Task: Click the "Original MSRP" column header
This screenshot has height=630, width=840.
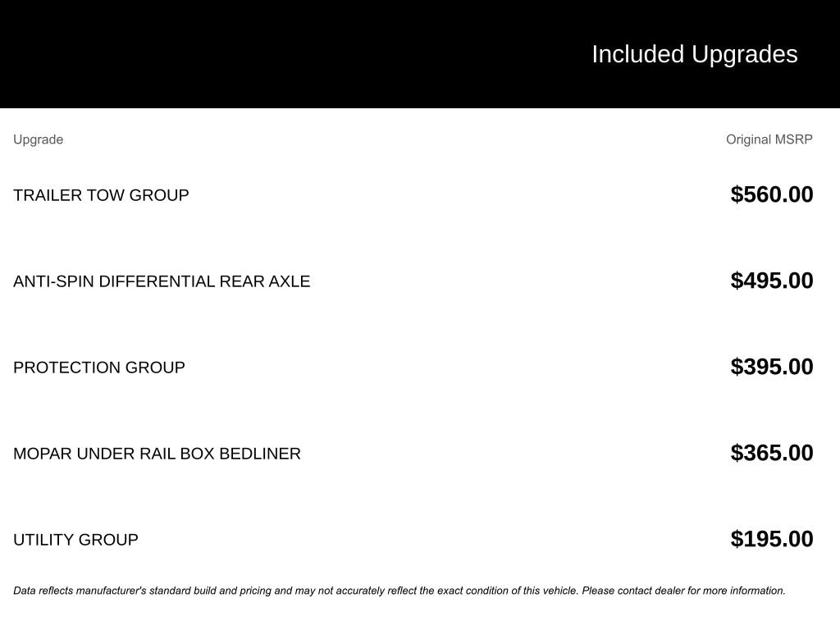Action: coord(769,139)
